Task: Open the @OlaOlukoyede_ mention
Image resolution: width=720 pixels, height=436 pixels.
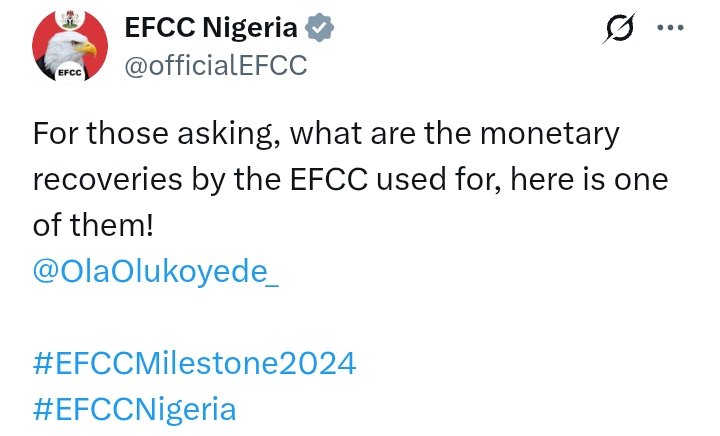Action: [x=156, y=271]
